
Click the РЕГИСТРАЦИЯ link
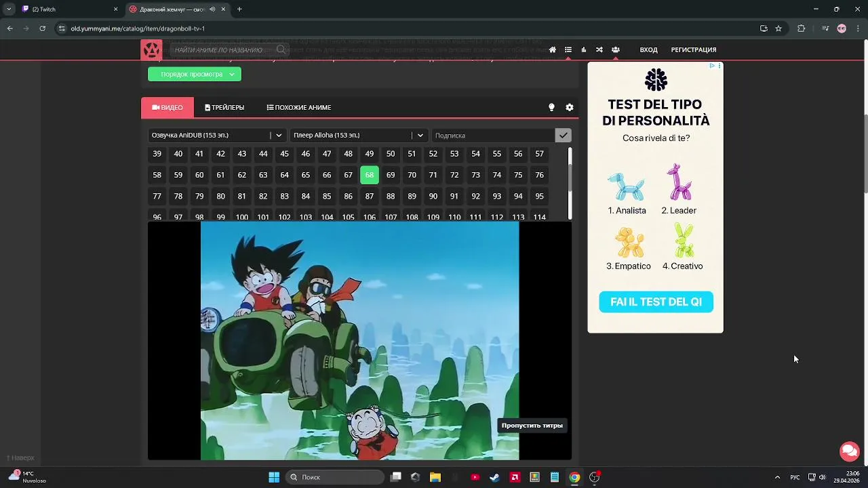(693, 49)
